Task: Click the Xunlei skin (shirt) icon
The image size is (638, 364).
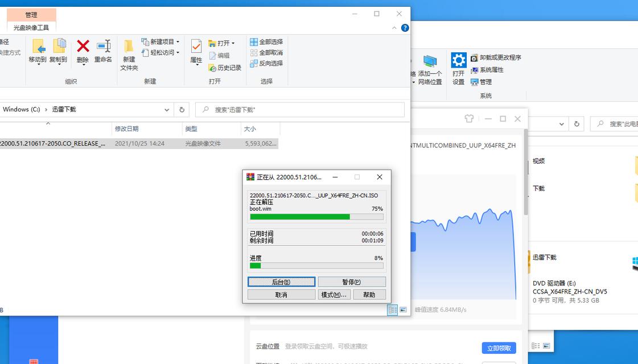Action: pos(469,119)
